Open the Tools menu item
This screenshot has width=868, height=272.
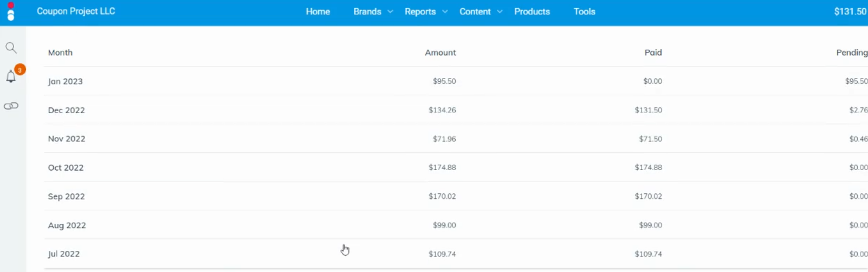[585, 11]
